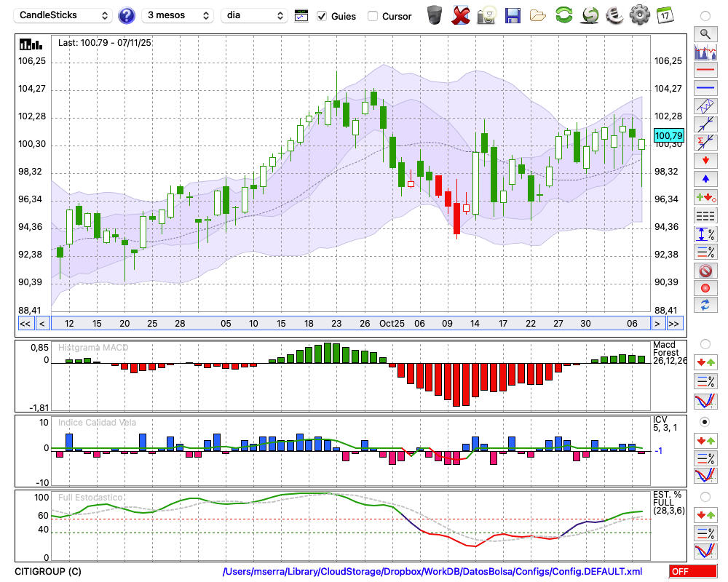This screenshot has width=728, height=582.
Task: Click the green dollar sign update icon
Action: click(590, 15)
